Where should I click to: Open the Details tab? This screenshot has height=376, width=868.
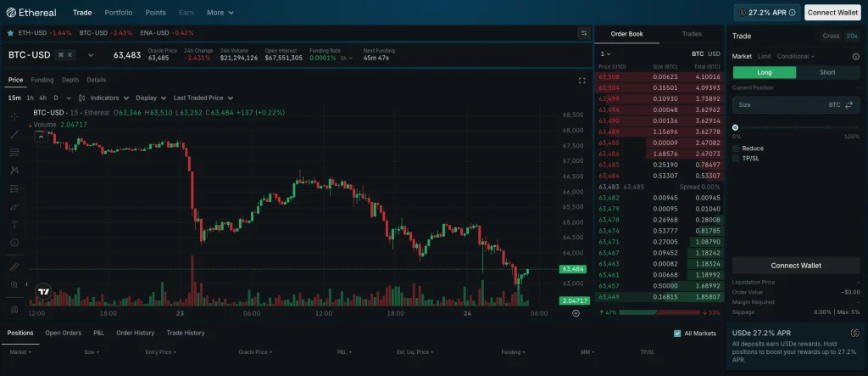[97, 80]
